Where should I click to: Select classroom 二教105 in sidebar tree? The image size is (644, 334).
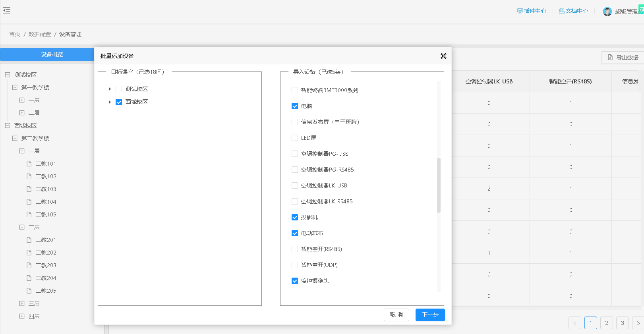pos(46,214)
